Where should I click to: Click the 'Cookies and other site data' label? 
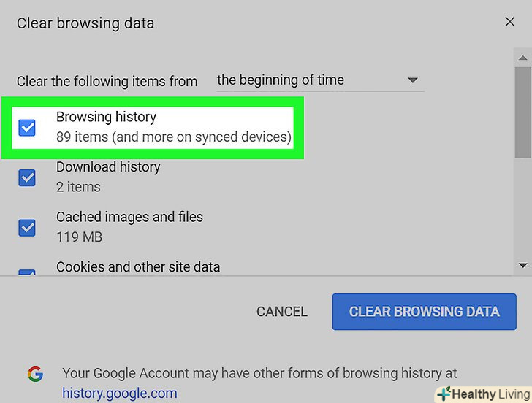138,266
